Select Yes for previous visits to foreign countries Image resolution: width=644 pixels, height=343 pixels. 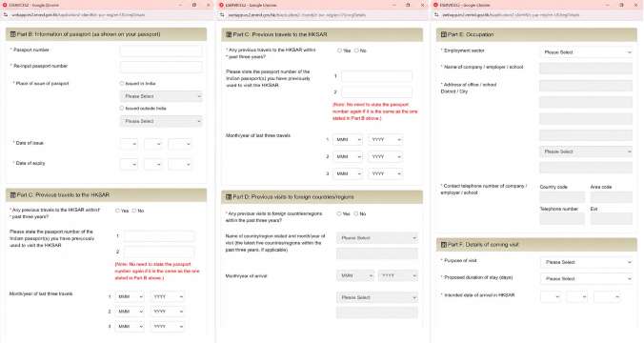coord(339,214)
